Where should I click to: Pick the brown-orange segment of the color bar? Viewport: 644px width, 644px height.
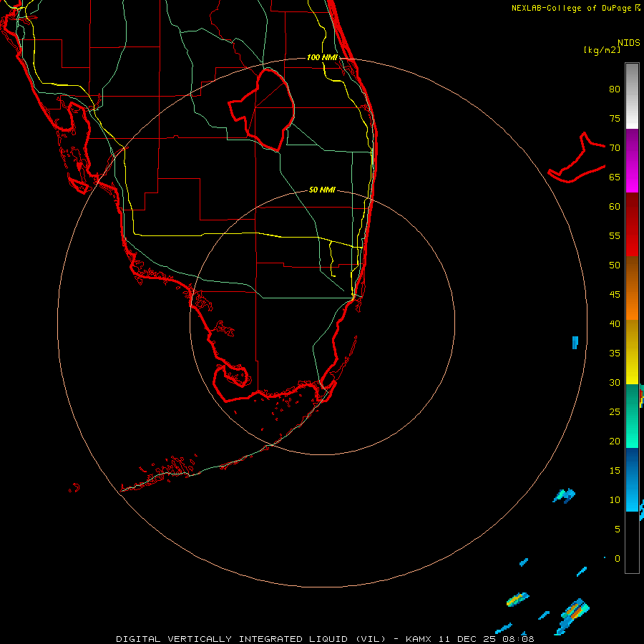pos(632,288)
